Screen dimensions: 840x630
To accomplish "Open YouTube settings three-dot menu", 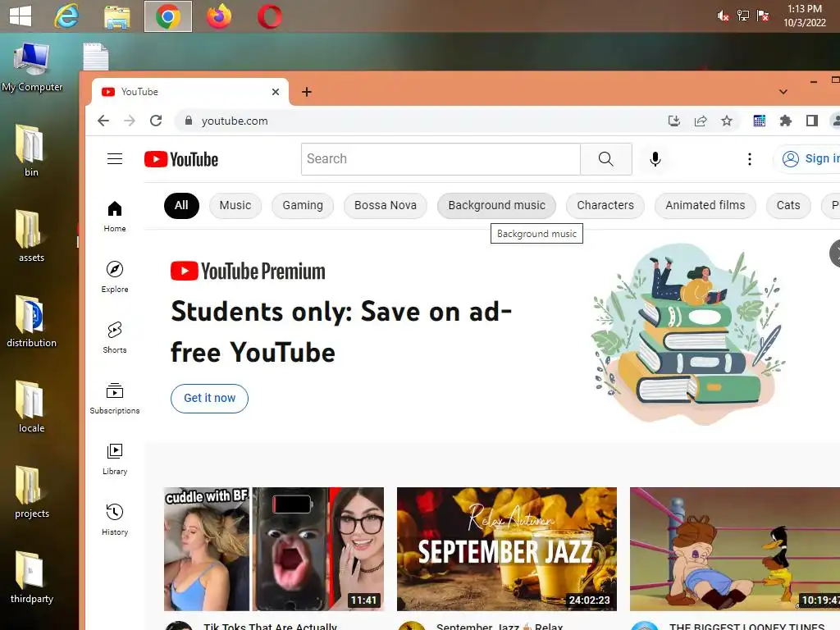I will point(750,158).
